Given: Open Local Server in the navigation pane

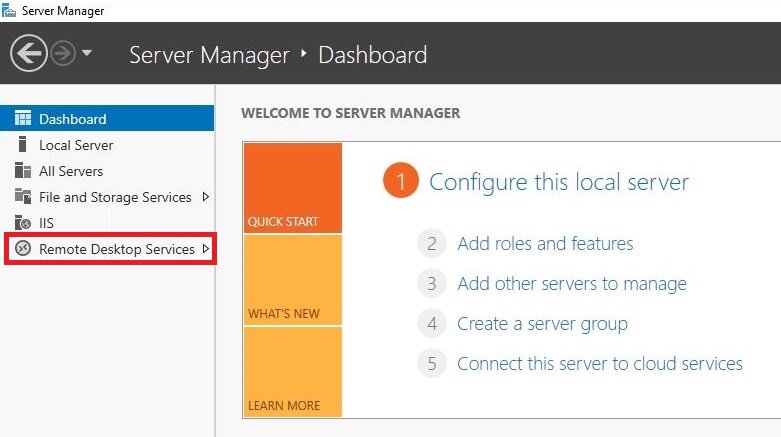Looking at the screenshot, I should tap(107, 145).
